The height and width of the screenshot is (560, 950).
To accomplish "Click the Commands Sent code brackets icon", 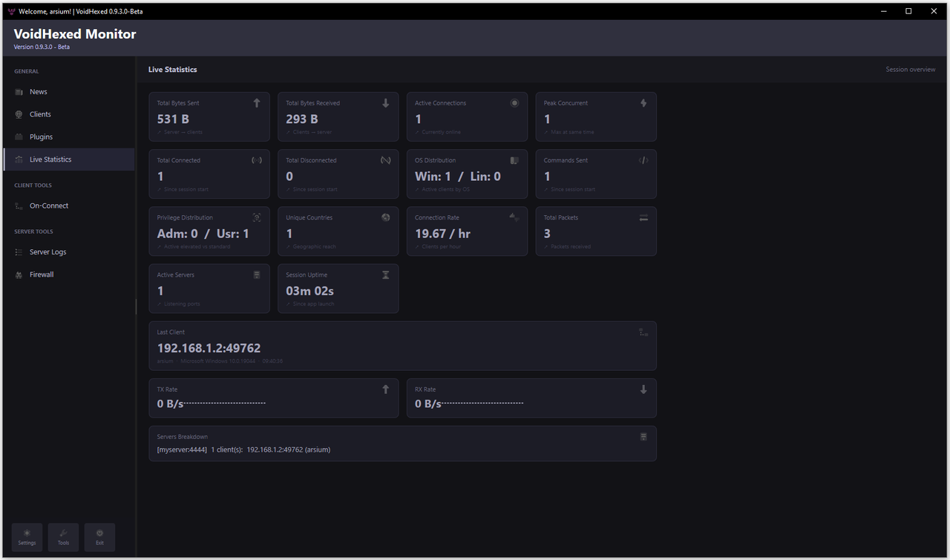I will coord(643,160).
